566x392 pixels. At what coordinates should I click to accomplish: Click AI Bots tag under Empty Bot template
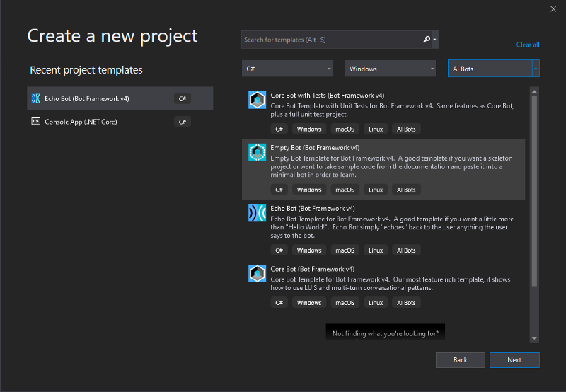[406, 190]
